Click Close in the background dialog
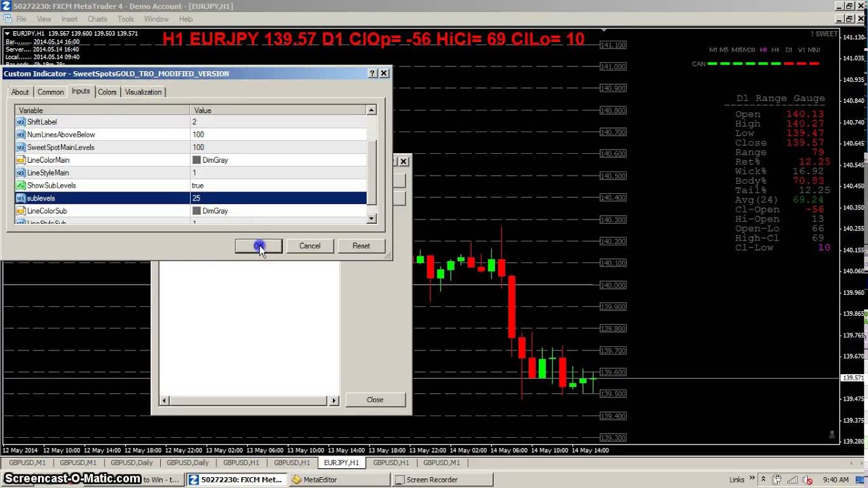Viewport: 868px width, 488px height. coord(375,400)
